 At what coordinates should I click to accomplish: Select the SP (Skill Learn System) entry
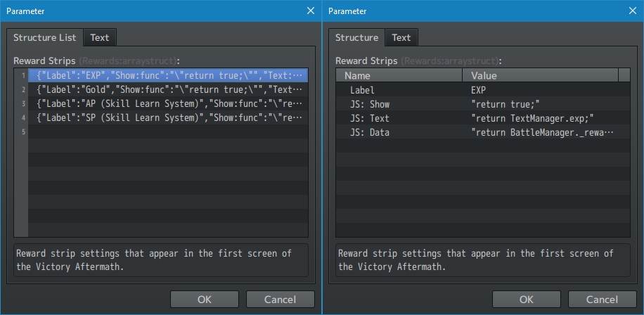[169, 117]
